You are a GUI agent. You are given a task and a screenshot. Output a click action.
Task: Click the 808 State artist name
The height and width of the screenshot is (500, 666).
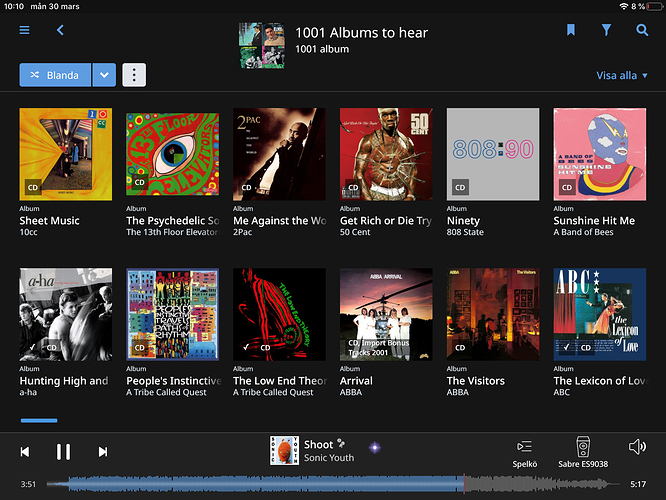[465, 232]
